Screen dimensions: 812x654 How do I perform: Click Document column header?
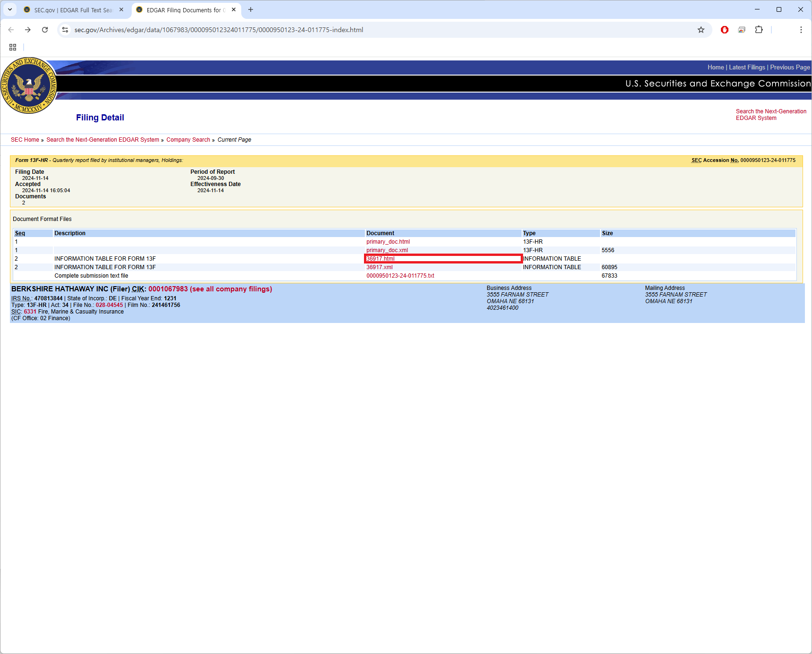tap(381, 233)
